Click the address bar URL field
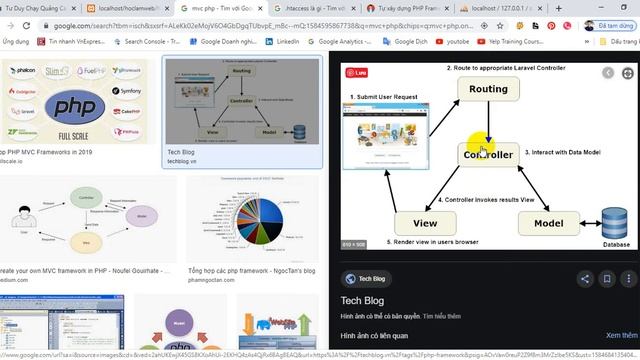 click(263, 26)
